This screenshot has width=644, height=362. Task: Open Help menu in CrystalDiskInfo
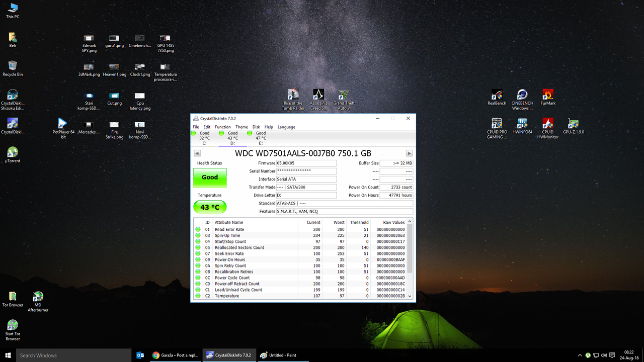pos(269,127)
